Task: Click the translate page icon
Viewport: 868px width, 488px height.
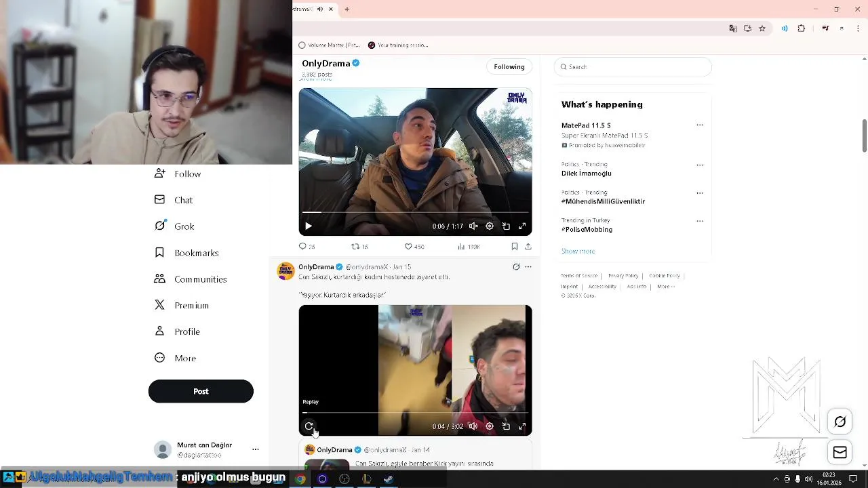Action: [x=733, y=28]
